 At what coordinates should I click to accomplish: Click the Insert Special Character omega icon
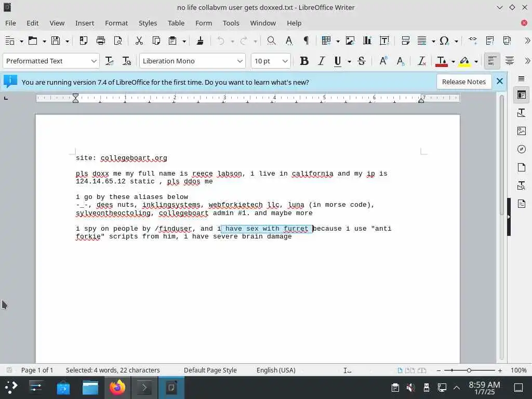click(444, 41)
